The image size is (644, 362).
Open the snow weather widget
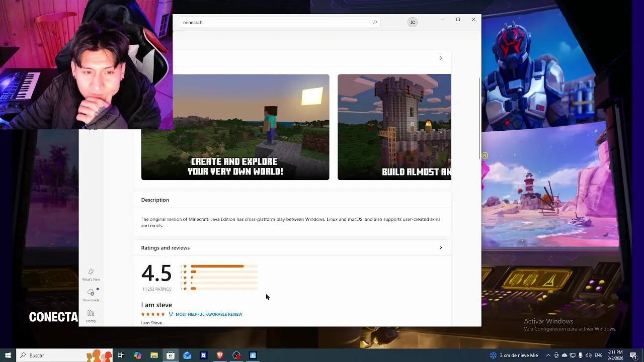pos(514,355)
